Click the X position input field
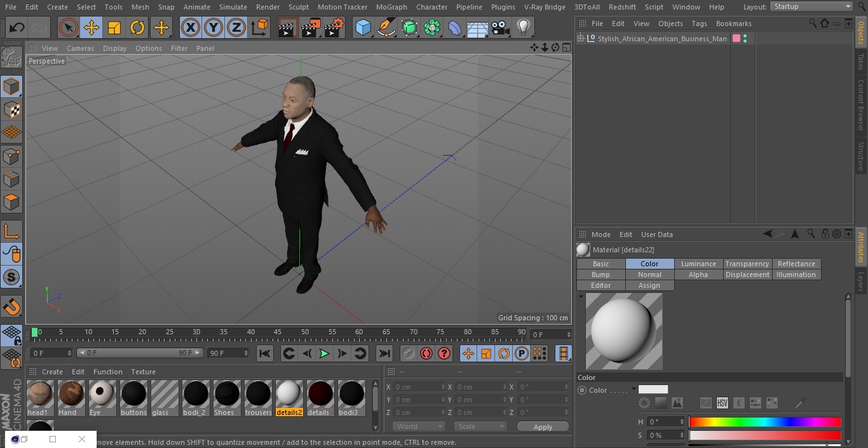Screen dimensions: 868x448 pyautogui.click(x=419, y=387)
